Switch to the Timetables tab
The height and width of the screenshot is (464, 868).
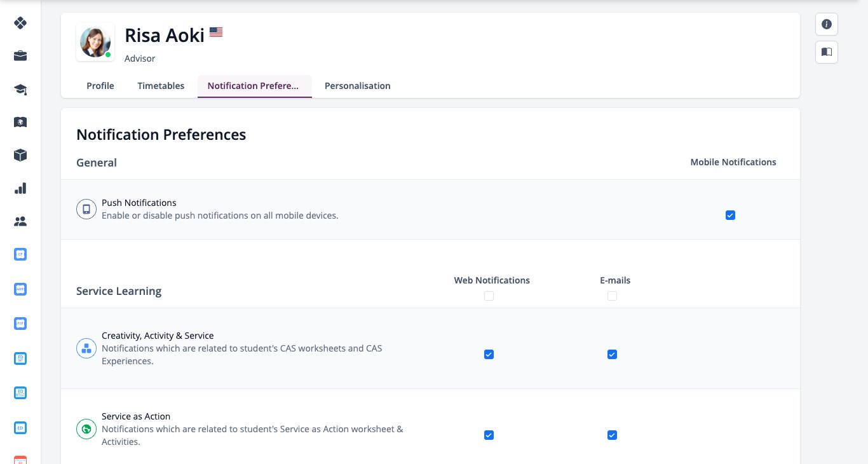point(161,86)
